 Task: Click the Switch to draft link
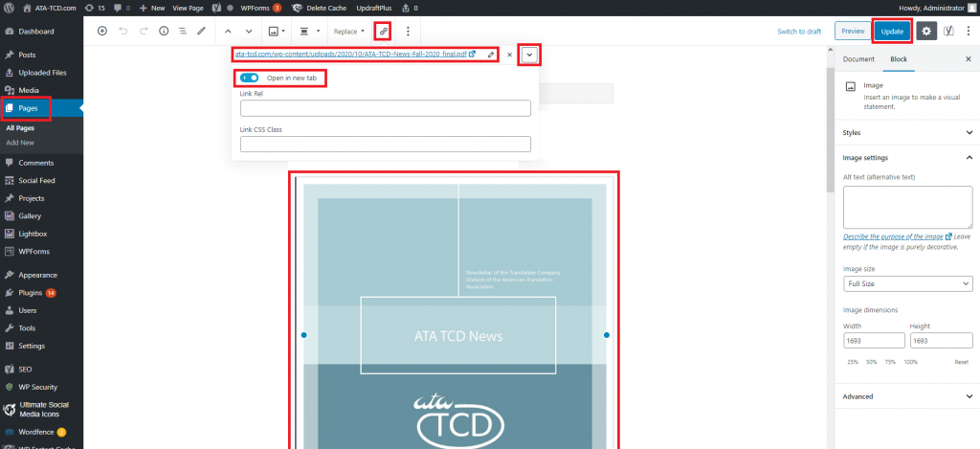click(x=799, y=32)
